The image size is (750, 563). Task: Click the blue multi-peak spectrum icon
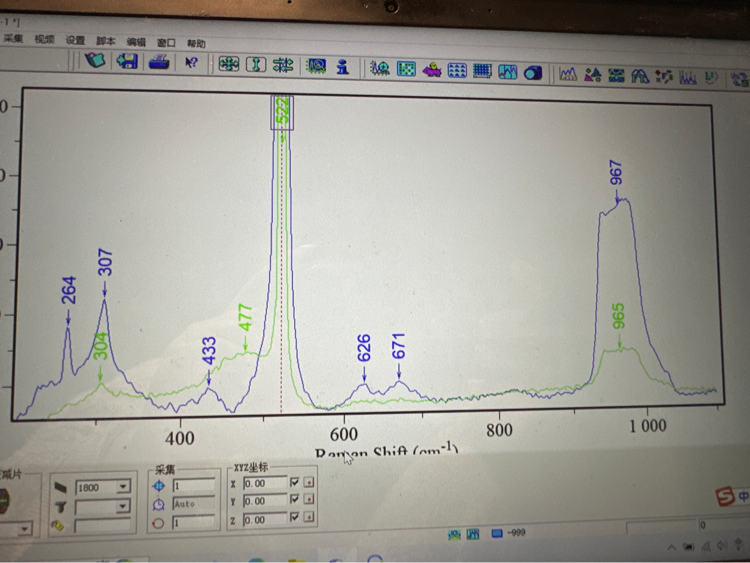click(688, 77)
